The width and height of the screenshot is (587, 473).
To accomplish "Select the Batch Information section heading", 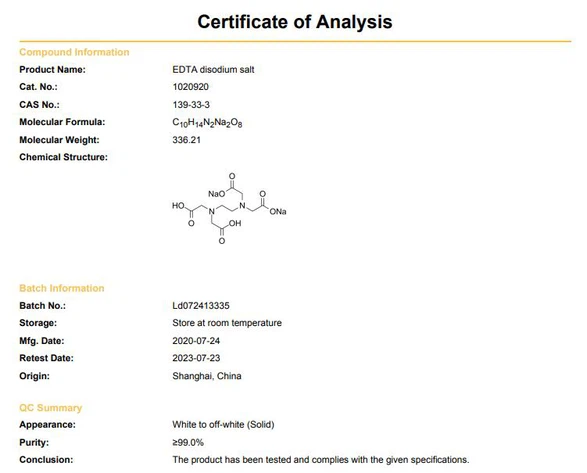I will 62,288.
